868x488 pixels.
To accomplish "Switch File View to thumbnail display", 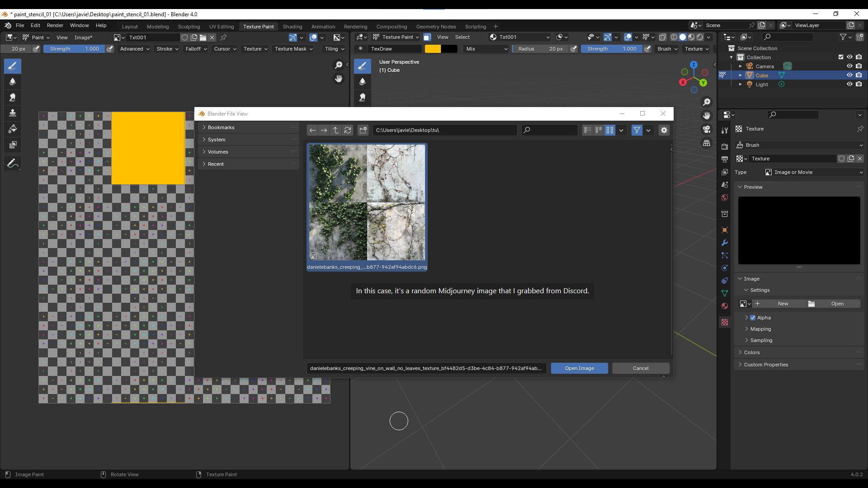I will pyautogui.click(x=610, y=130).
